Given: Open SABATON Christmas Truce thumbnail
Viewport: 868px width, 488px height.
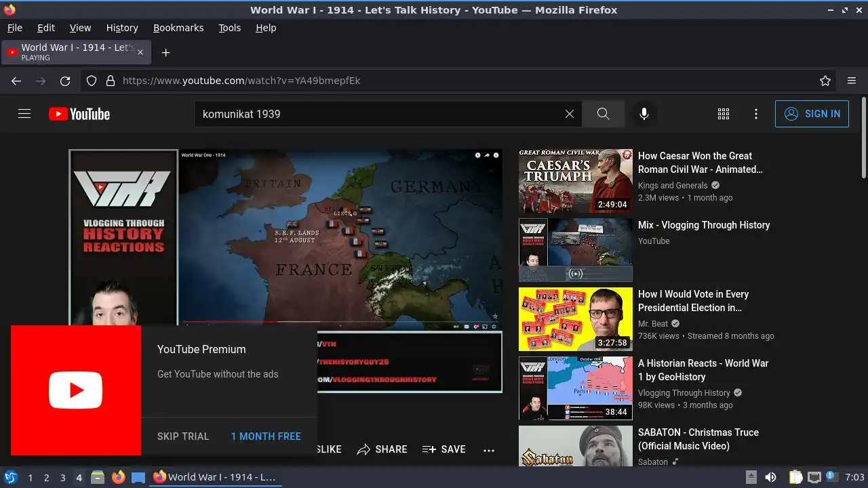Looking at the screenshot, I should pos(576,446).
